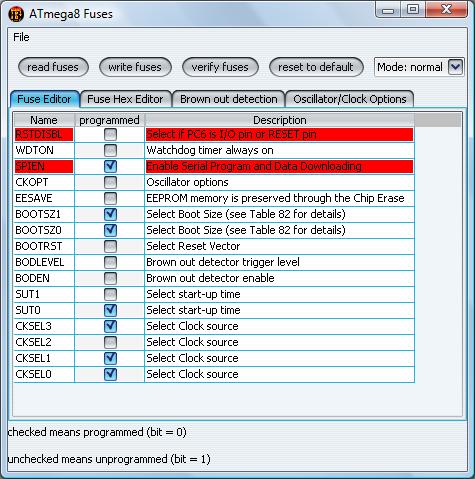Check the CKOPT fuse checkbox
This screenshot has height=479, width=475.
point(110,182)
